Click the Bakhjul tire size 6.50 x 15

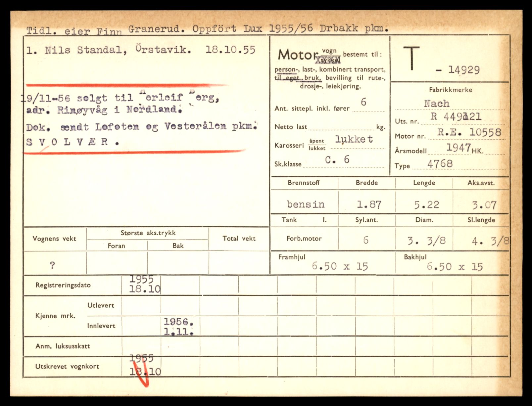pyautogui.click(x=455, y=267)
